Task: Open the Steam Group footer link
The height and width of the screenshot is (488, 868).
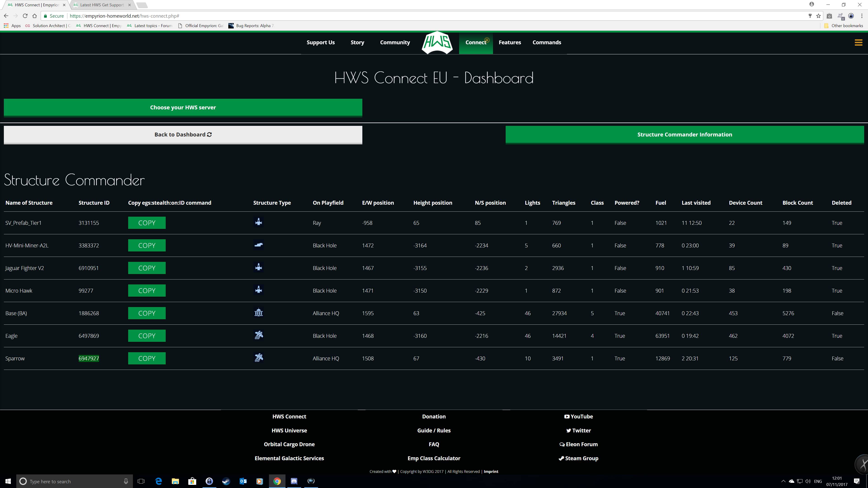Action: (579, 458)
